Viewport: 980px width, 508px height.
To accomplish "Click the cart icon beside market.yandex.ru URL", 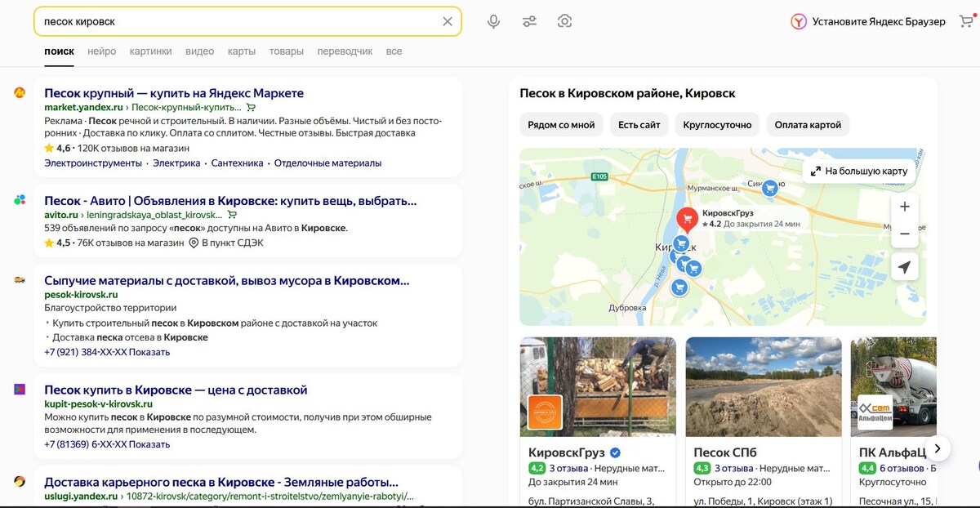I will [x=251, y=107].
